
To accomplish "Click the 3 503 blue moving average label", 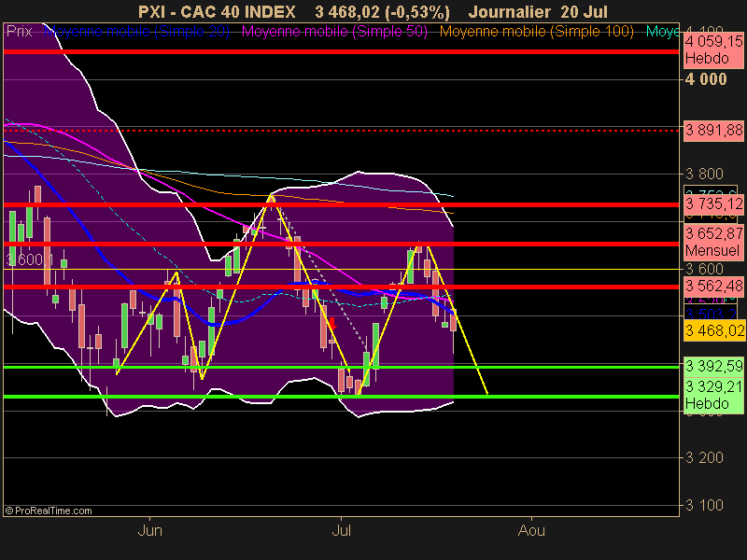I will 711,315.
